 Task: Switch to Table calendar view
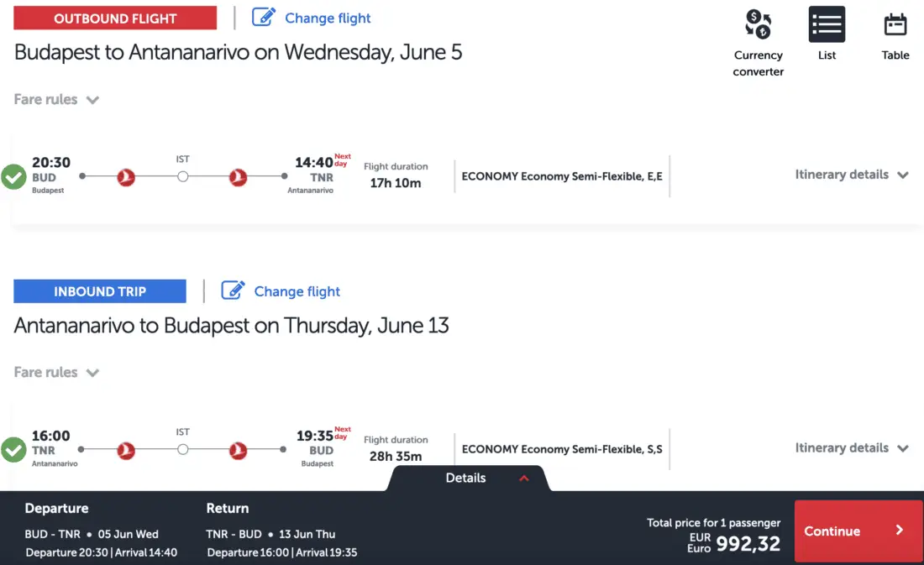[895, 25]
